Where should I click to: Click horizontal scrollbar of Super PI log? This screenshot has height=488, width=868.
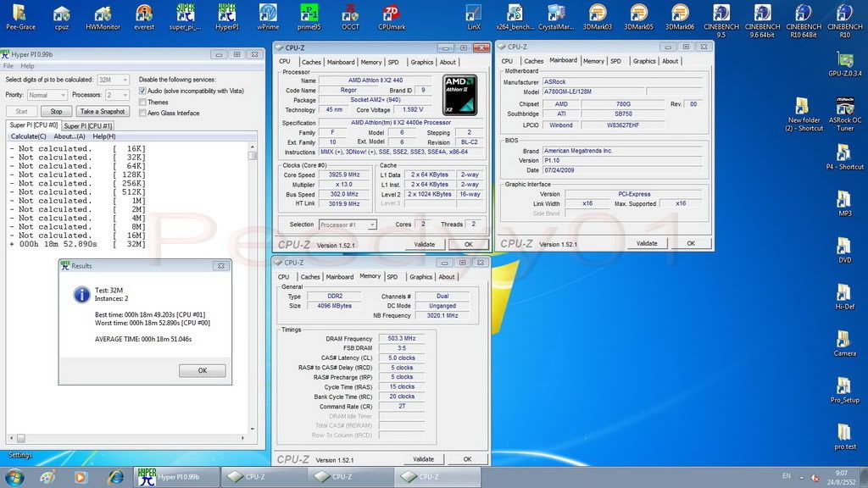click(127, 438)
